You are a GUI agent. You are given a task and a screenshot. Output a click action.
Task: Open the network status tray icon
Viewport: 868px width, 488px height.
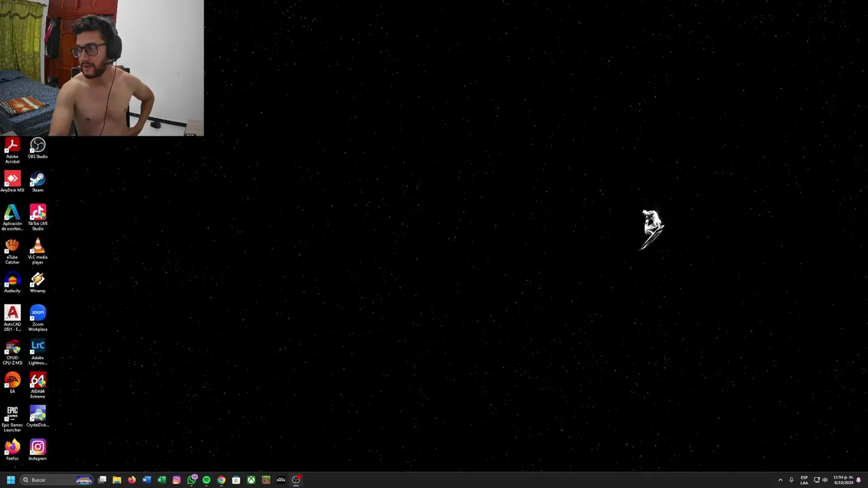tap(816, 480)
